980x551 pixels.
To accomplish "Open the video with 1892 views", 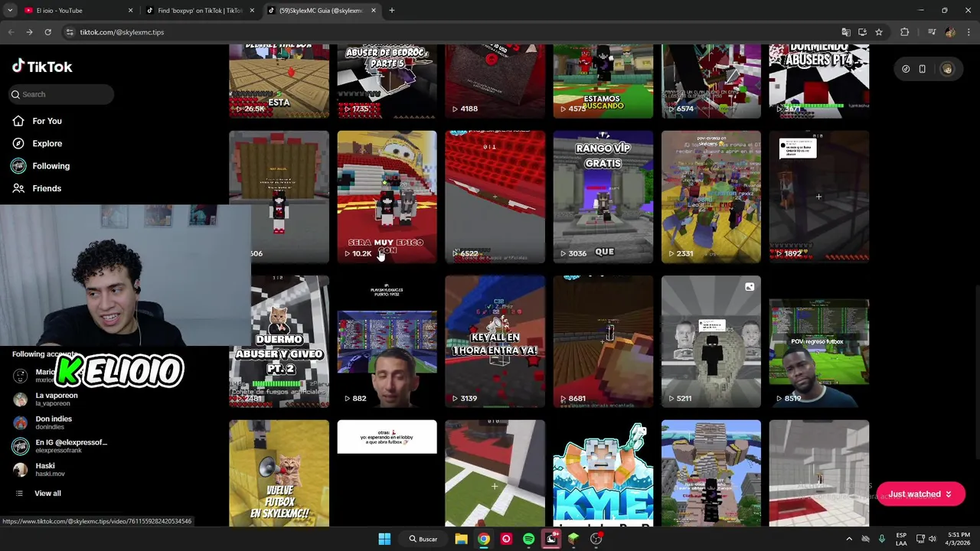I will point(818,197).
